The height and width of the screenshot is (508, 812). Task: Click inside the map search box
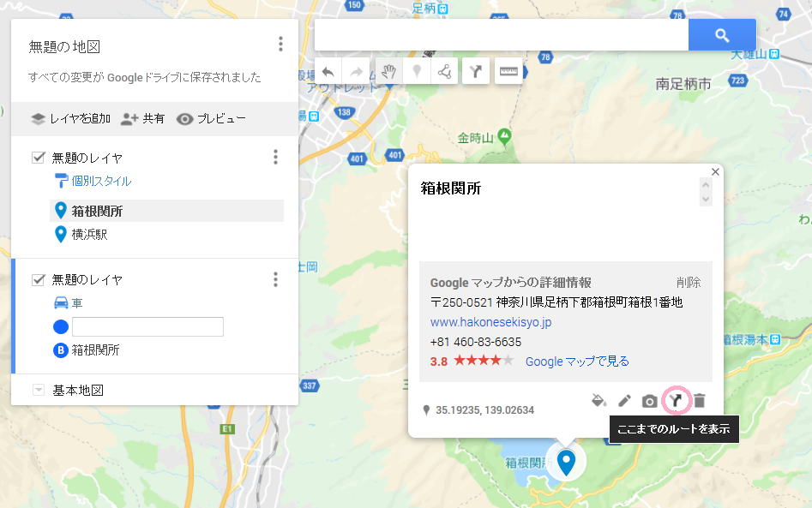click(x=502, y=35)
